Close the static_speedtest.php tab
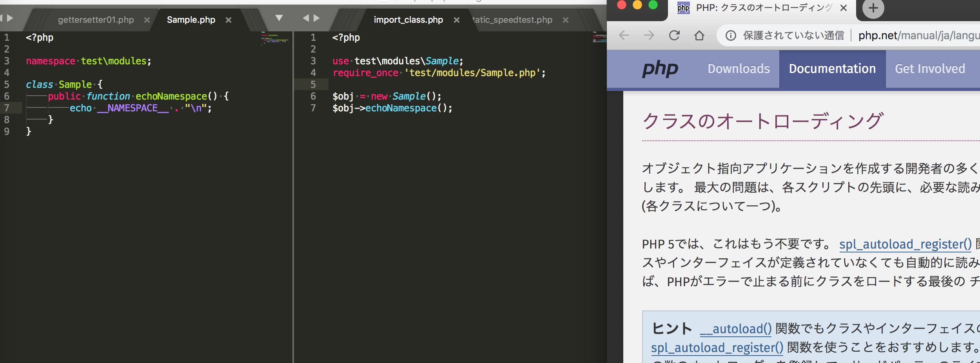 566,20
